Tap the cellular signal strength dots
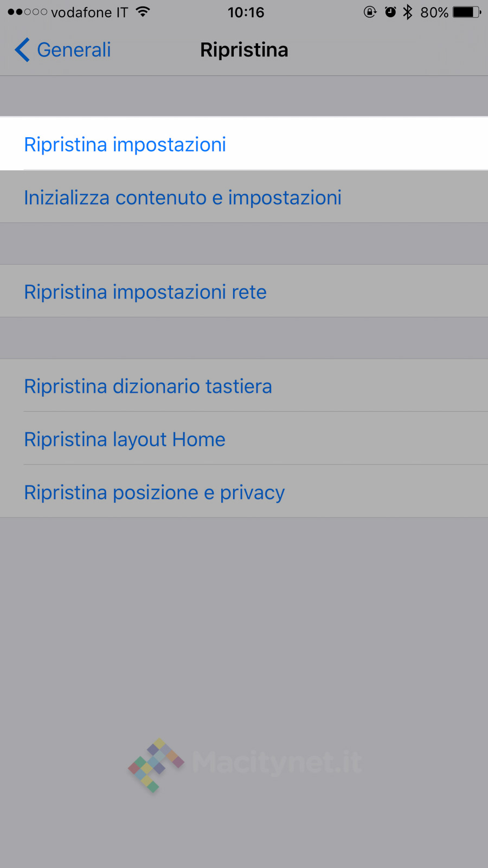 coord(28,12)
